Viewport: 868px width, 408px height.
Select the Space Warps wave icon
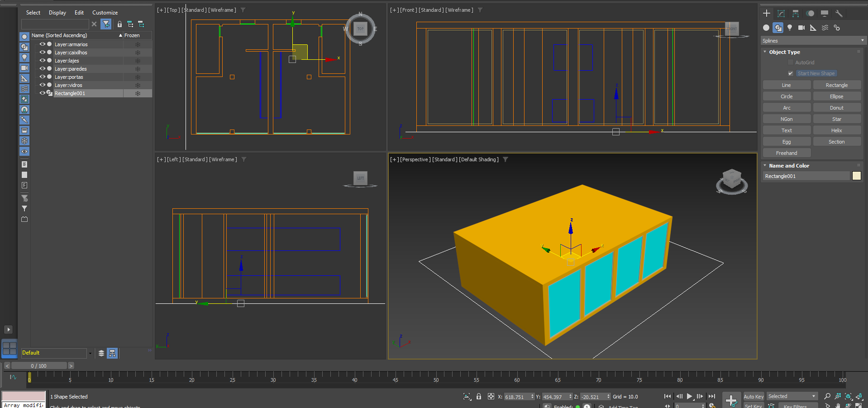click(825, 28)
